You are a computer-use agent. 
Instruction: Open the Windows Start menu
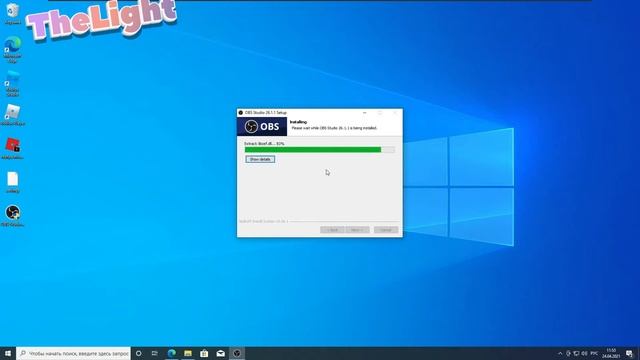tap(8, 353)
